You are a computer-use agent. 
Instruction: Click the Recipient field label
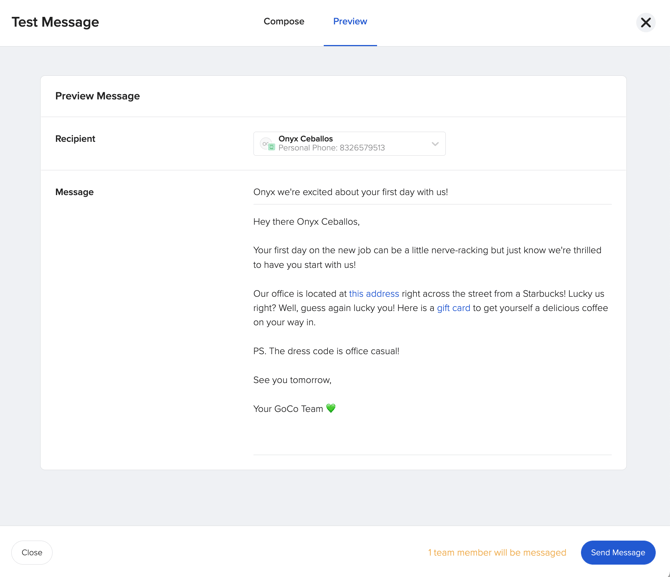click(75, 139)
